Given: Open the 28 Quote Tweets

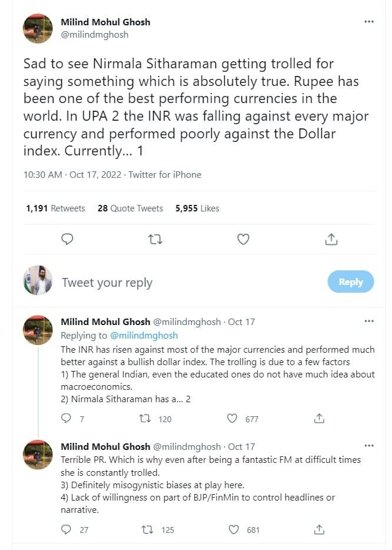Looking at the screenshot, I should click(130, 208).
